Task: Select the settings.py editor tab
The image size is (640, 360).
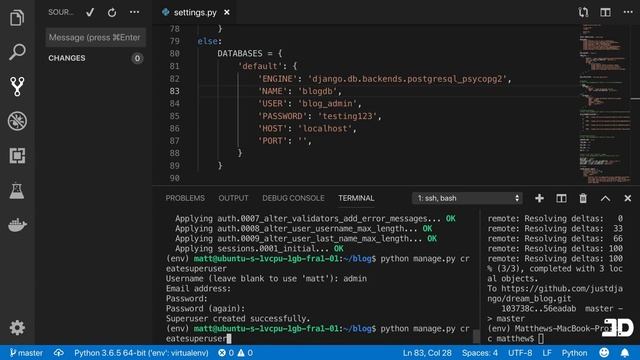Action: coord(195,13)
